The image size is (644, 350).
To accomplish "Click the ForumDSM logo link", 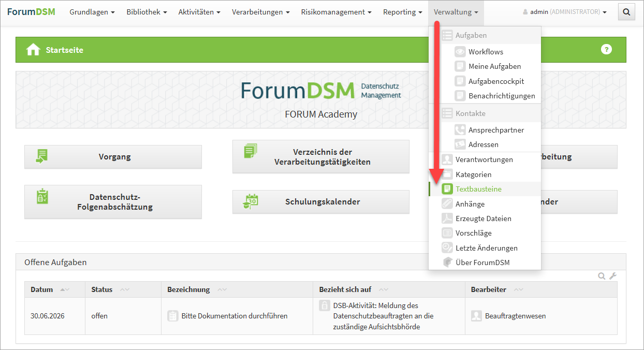I will (x=31, y=12).
